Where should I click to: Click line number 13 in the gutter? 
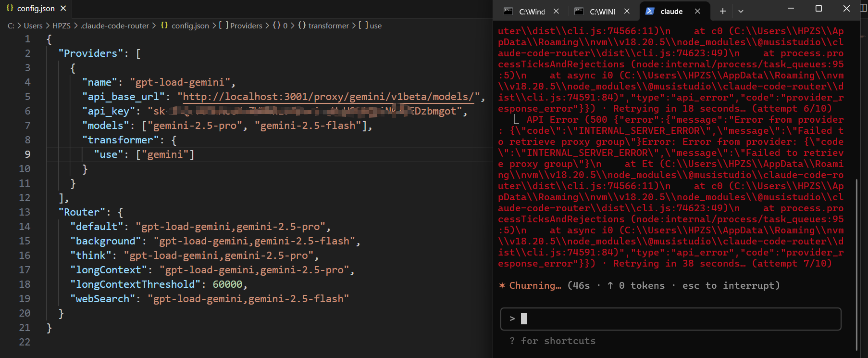(25, 212)
